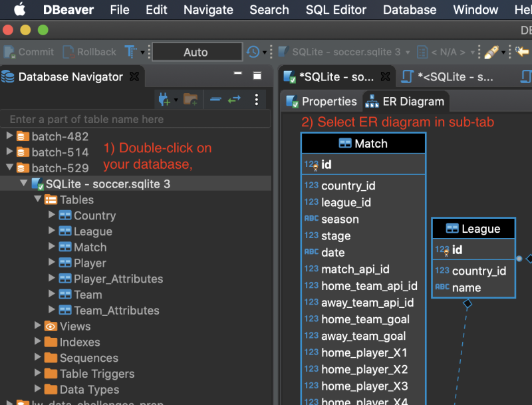Click the table name filter field
Viewport: 532px width, 405px height.
136,119
